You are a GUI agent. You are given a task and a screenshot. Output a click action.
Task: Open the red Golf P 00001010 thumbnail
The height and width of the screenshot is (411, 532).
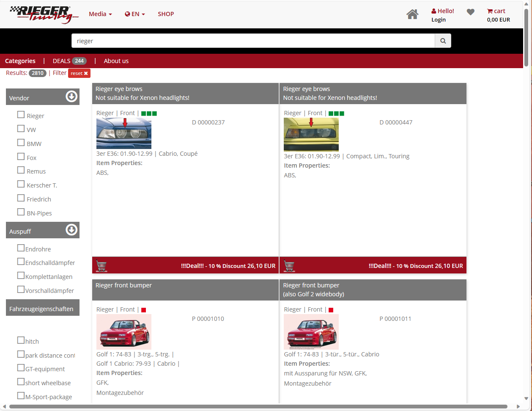[124, 331]
